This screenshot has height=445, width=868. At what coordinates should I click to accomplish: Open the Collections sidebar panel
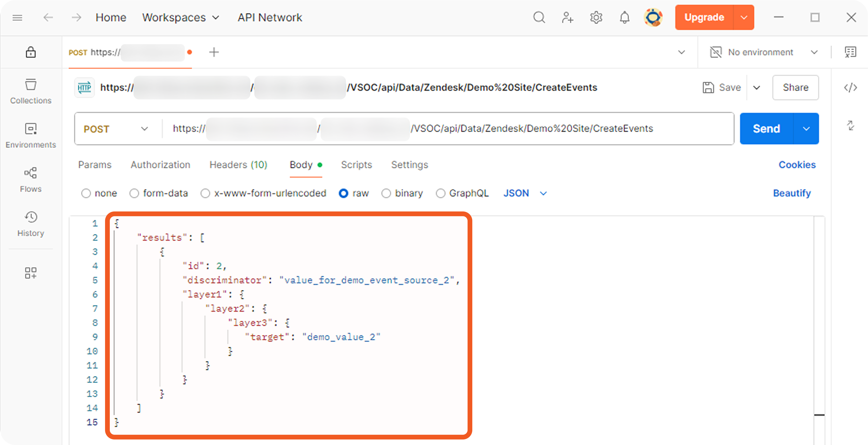31,91
